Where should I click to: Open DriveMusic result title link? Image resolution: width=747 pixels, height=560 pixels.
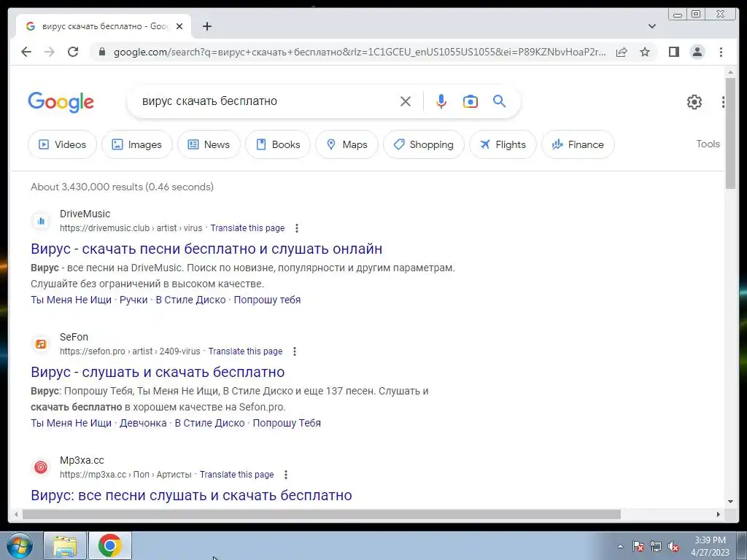click(x=206, y=249)
